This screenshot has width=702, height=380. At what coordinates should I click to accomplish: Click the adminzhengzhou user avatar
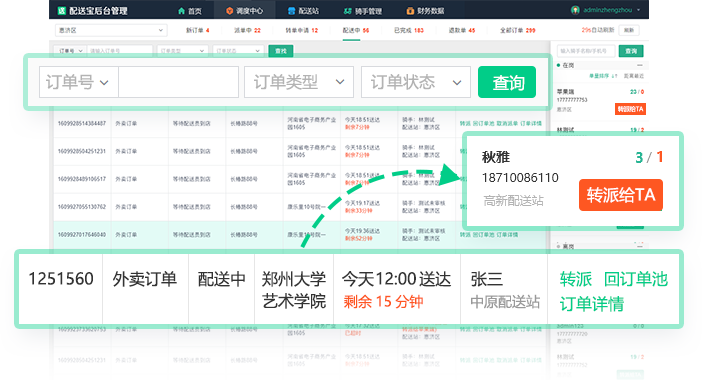point(575,10)
